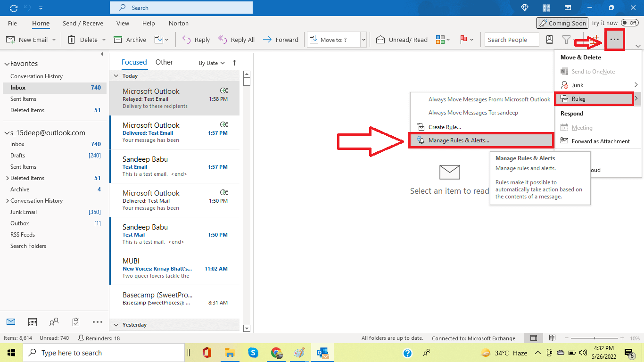
Task: Open the Tasks clipboard icon
Action: coord(75,322)
